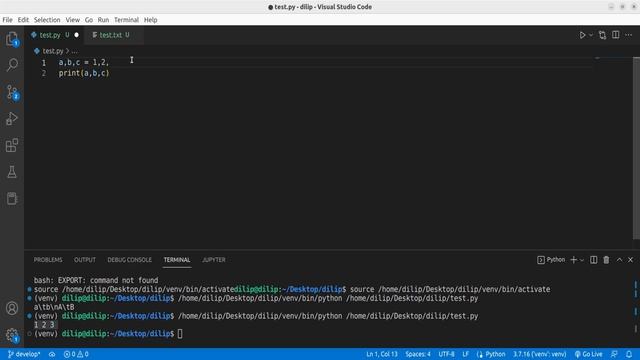The height and width of the screenshot is (360, 640).
Task: Run Python file with play button
Action: pos(582,35)
